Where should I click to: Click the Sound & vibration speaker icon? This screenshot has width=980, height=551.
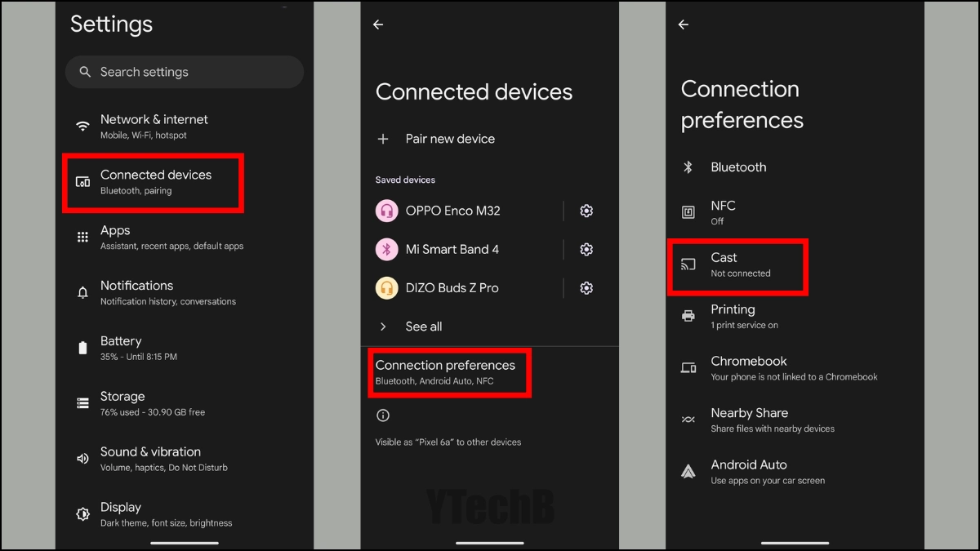click(82, 459)
